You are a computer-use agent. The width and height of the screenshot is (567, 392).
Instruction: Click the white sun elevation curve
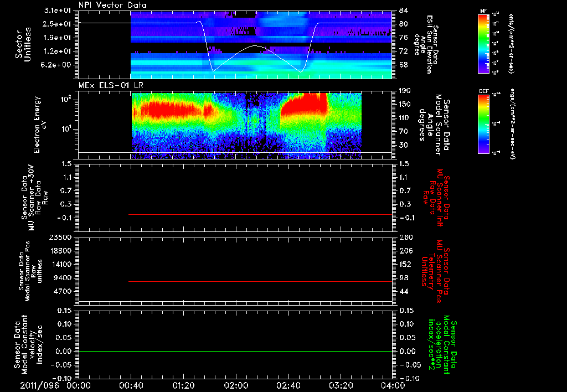(x=255, y=46)
